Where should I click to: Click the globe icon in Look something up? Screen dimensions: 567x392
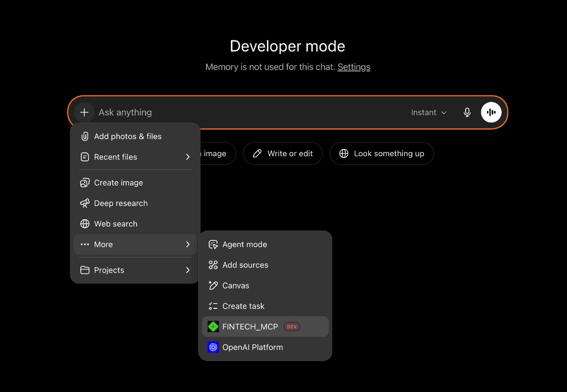343,154
